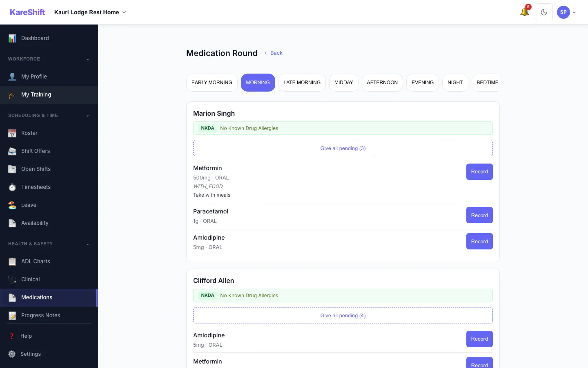The image size is (588, 368).
Task: Go back using the Back link
Action: [273, 53]
